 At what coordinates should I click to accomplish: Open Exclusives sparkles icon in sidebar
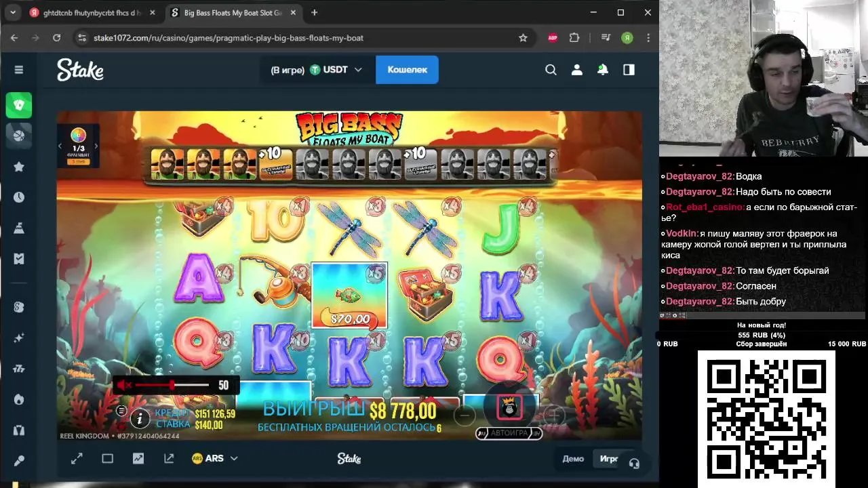tap(19, 338)
